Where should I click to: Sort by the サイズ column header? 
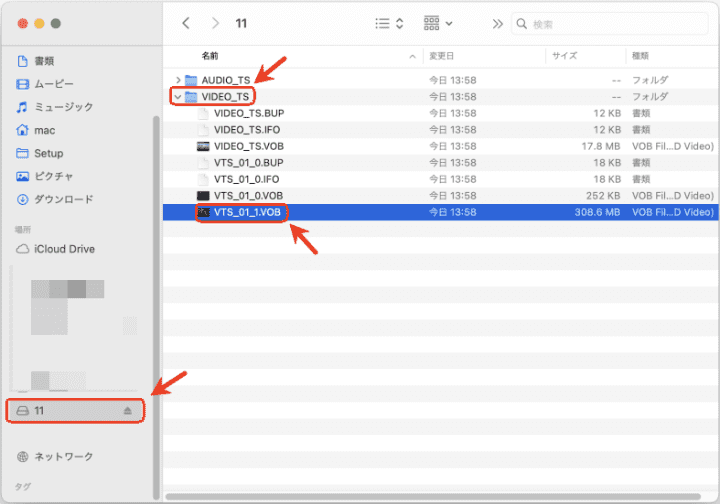pyautogui.click(x=564, y=56)
